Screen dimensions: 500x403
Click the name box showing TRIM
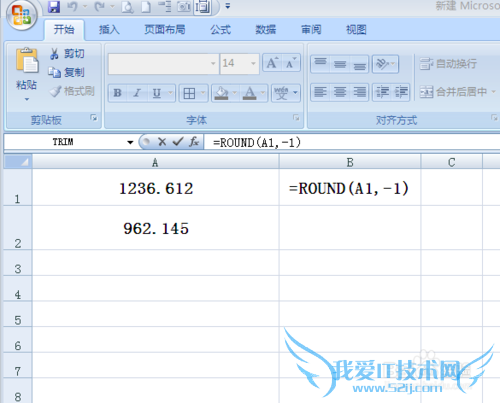click(63, 142)
